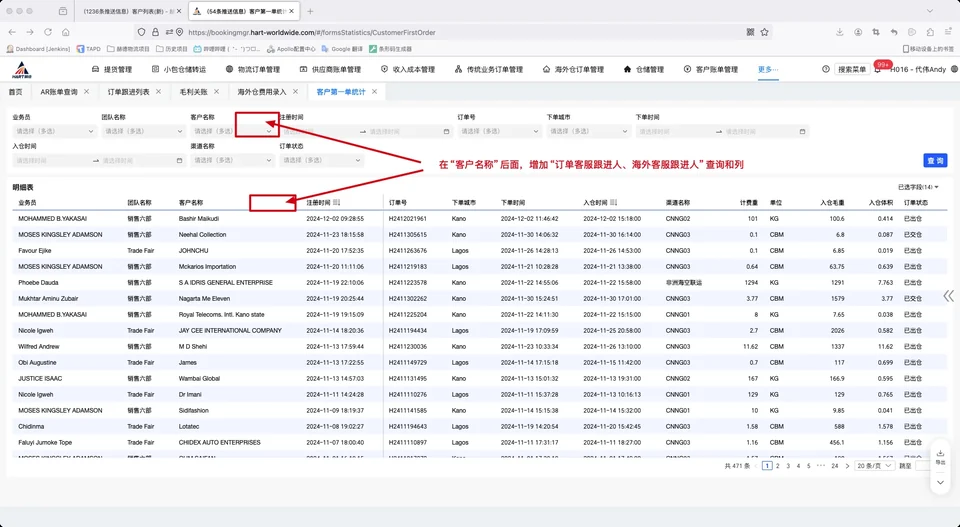Click the sidebar panel icon left of tabs
The width and height of the screenshot is (960, 527).
pyautogui.click(x=62, y=11)
